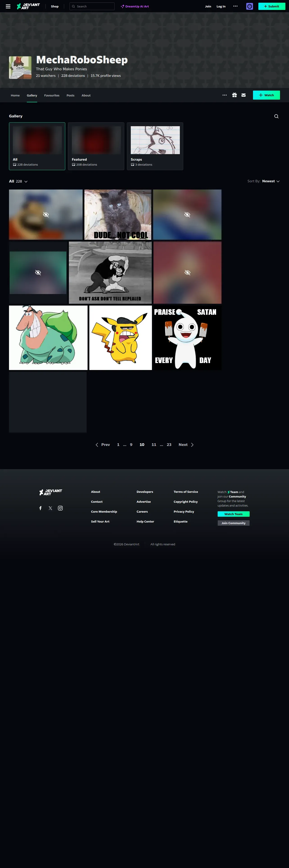This screenshot has width=289, height=868.
Task: Click the Watch button on profile
Action: pyautogui.click(x=266, y=95)
